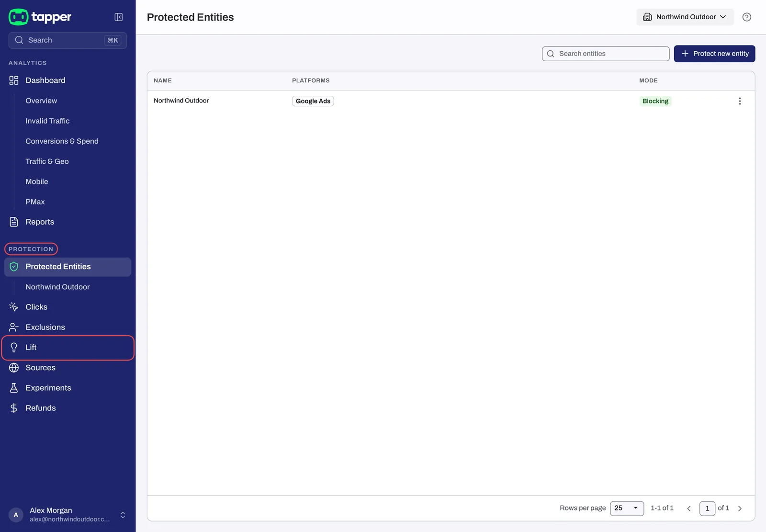Viewport: 766px width, 532px height.
Task: Open row actions for Northwind Outdoor
Action: (x=740, y=101)
